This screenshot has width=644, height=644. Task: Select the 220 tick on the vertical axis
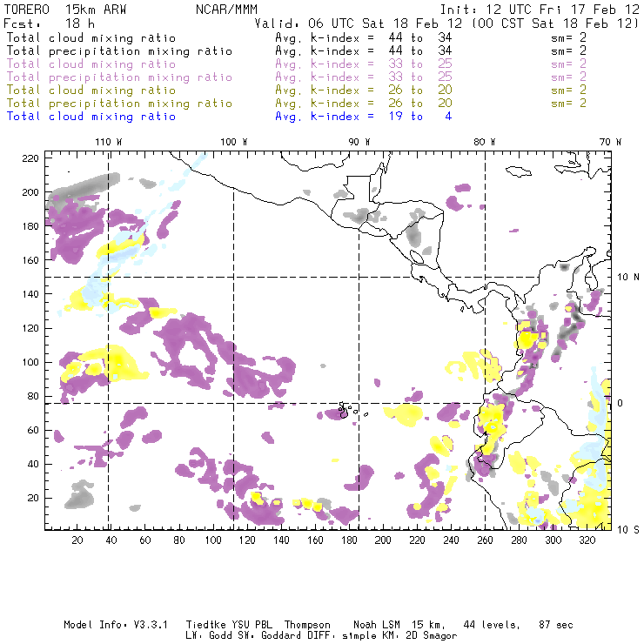(30, 158)
